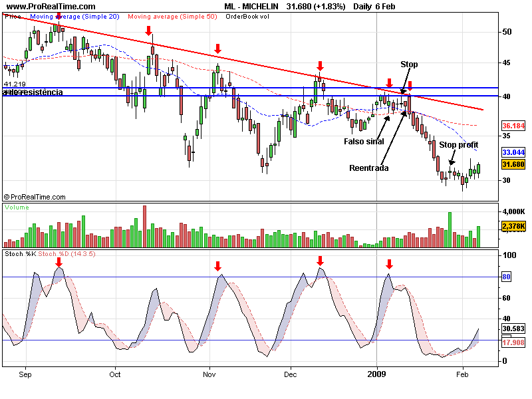Click the 41.219 level label
Image resolution: width=532 pixels, height=399 pixels.
point(15,84)
